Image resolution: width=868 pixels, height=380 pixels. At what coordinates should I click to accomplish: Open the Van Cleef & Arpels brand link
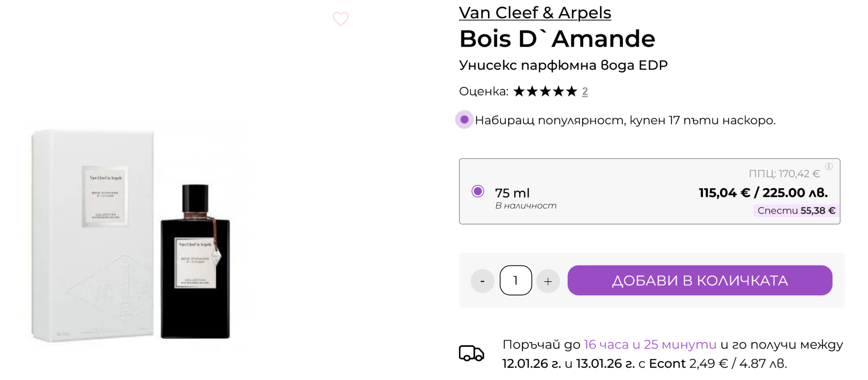(535, 13)
